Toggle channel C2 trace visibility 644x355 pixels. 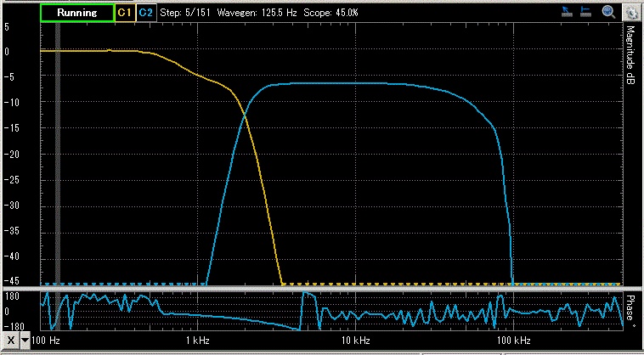point(146,13)
